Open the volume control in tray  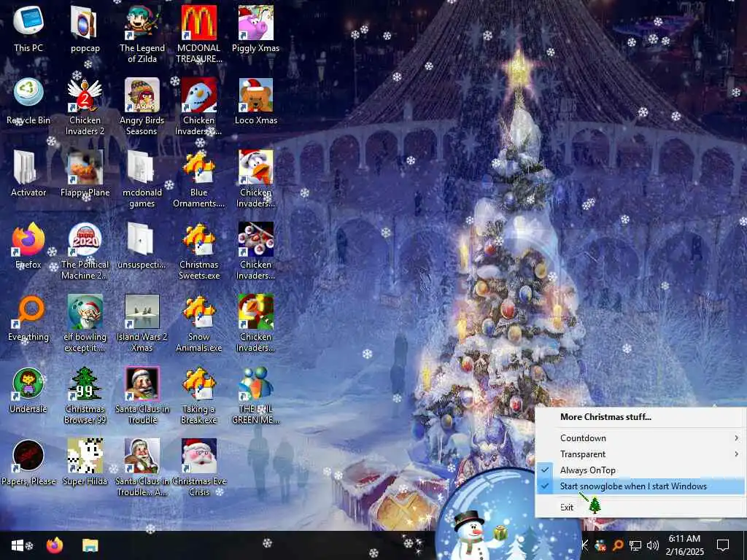point(653,545)
